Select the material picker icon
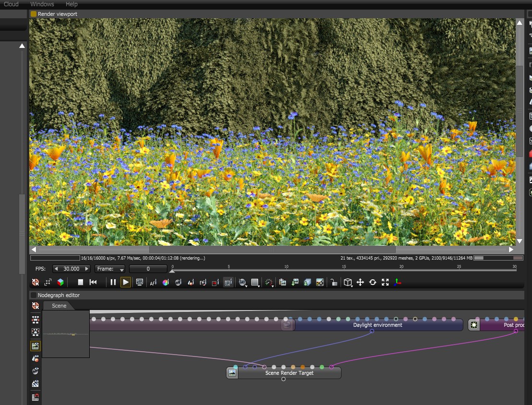 click(x=178, y=282)
